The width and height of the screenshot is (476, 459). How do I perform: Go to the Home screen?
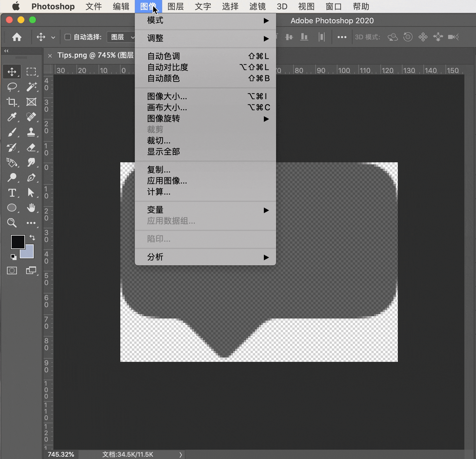17,37
